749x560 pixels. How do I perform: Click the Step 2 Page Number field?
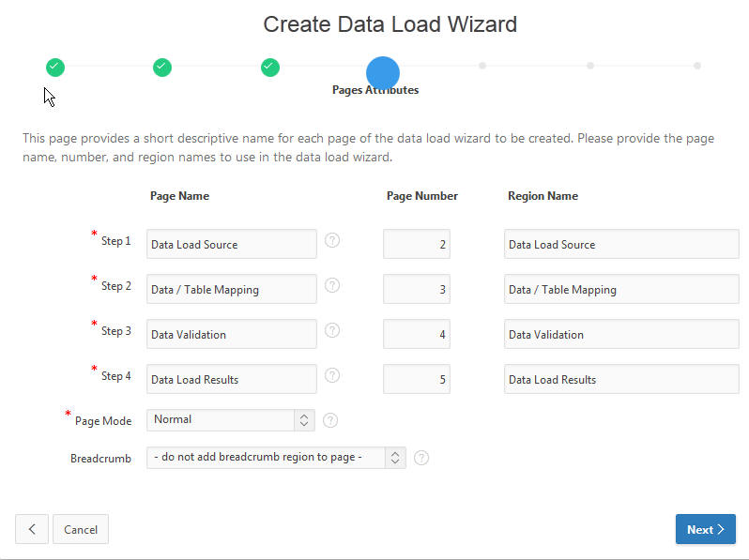(416, 290)
